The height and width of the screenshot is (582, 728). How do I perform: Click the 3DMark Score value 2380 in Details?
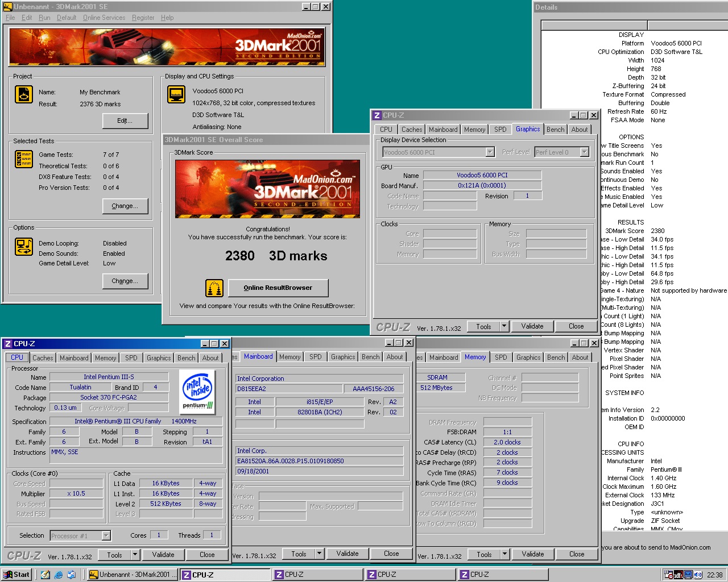(x=658, y=231)
